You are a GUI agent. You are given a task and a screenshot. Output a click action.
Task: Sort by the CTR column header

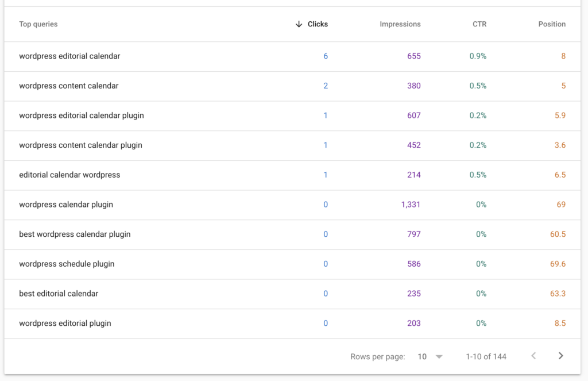click(479, 24)
